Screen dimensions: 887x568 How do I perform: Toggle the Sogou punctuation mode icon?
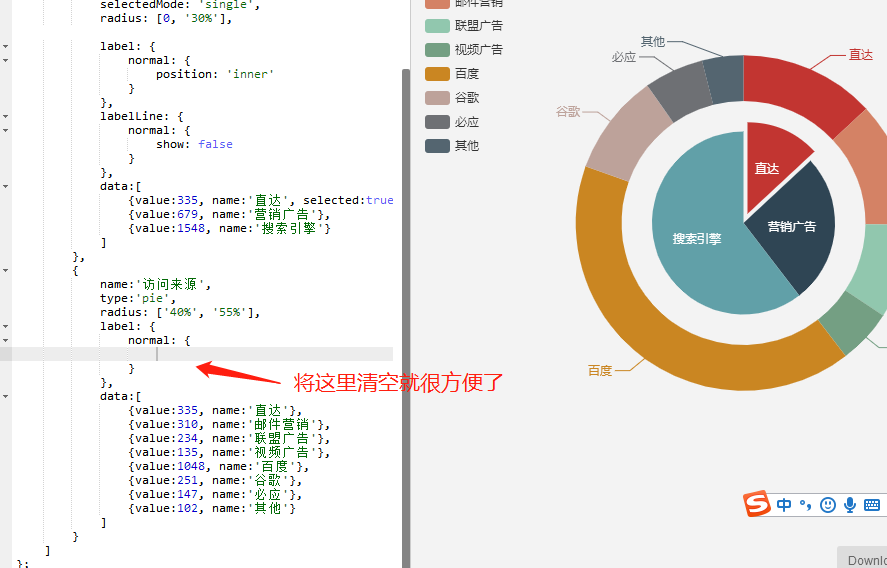(805, 505)
